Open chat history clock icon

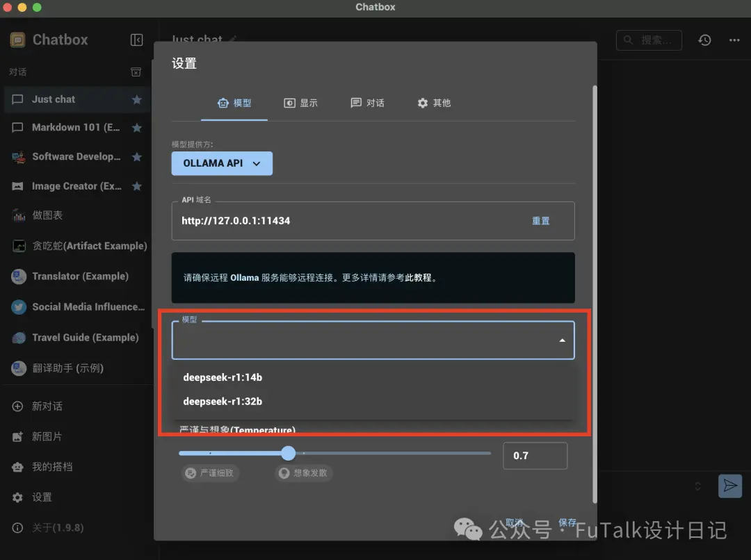tap(704, 40)
